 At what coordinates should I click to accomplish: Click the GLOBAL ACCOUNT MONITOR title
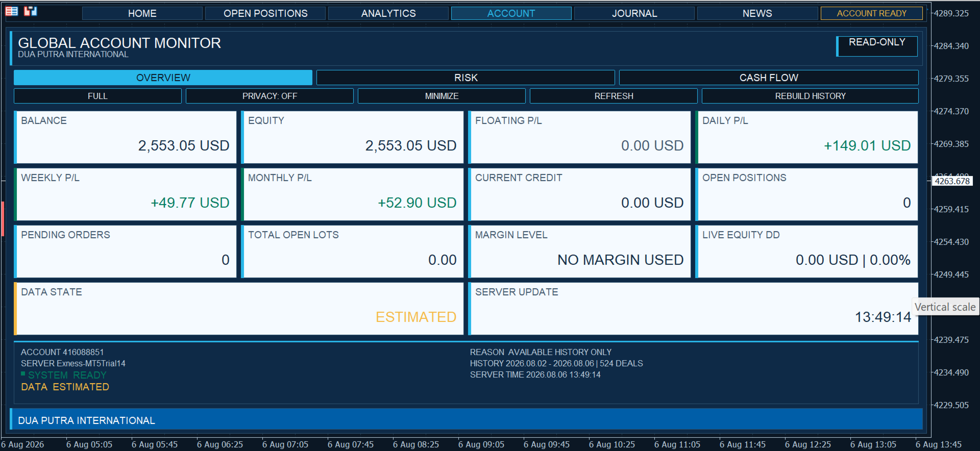(x=119, y=43)
